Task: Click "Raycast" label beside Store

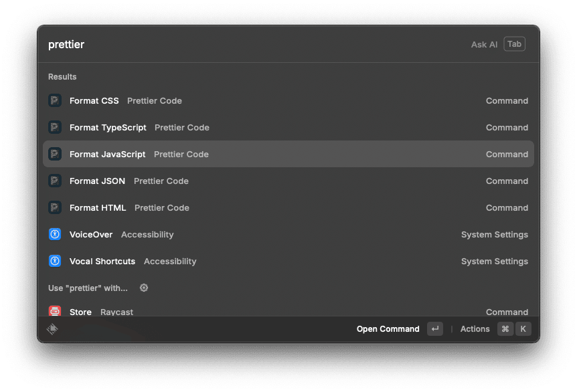Action: pos(116,312)
